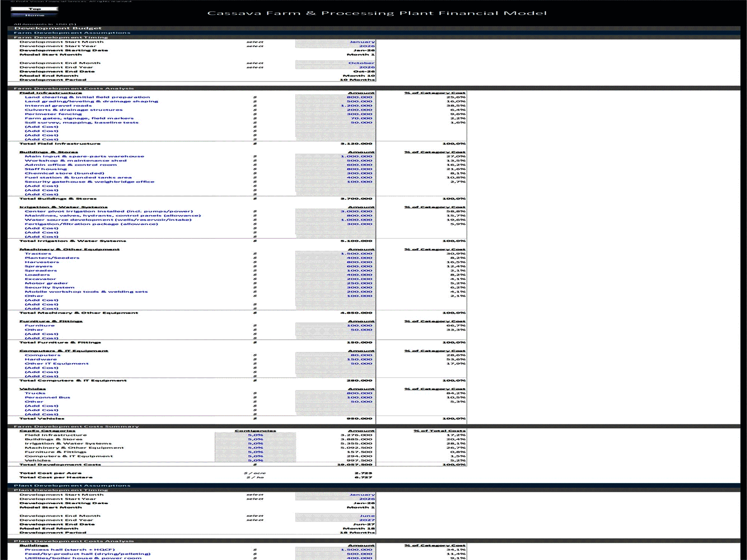747x560 pixels.
Task: Select the Personnel Bus amount cell
Action: click(x=335, y=397)
